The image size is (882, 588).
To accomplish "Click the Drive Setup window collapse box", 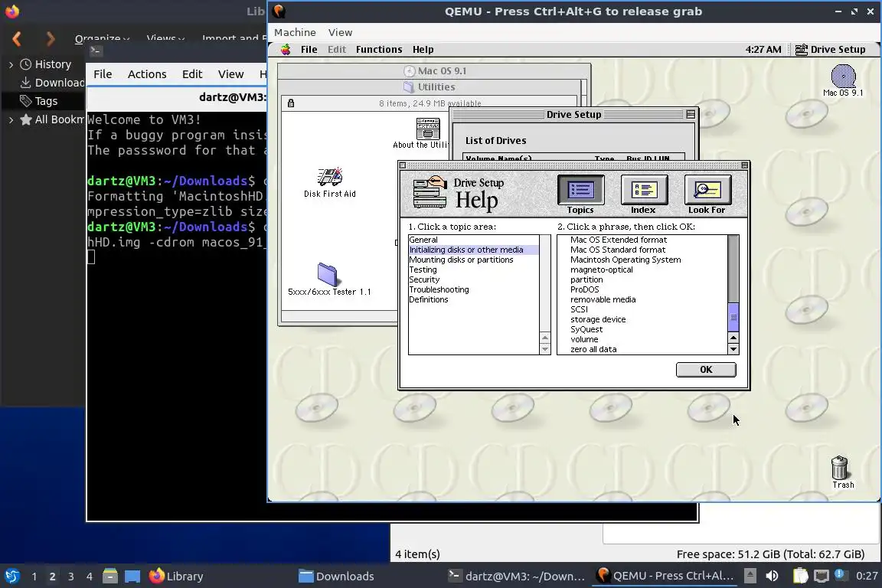I will pos(690,114).
